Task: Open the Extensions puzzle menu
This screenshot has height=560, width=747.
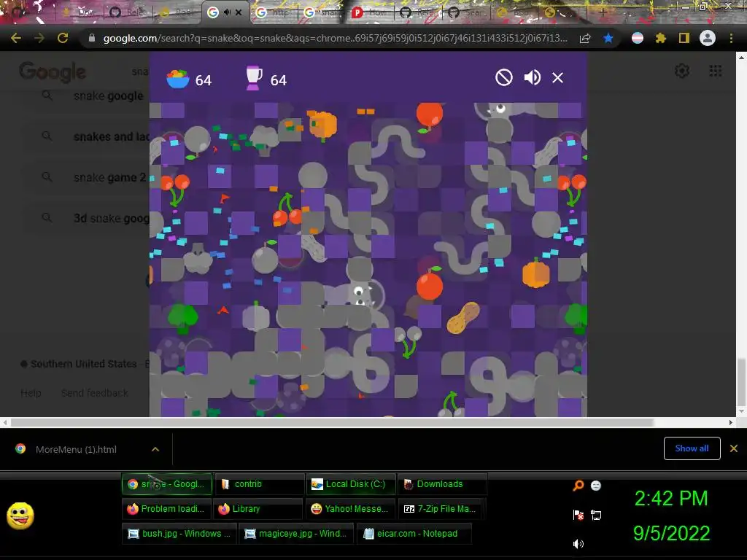Action: coord(660,38)
